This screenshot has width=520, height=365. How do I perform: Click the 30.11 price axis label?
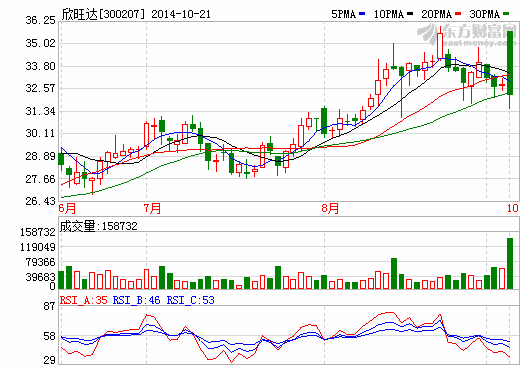point(40,134)
